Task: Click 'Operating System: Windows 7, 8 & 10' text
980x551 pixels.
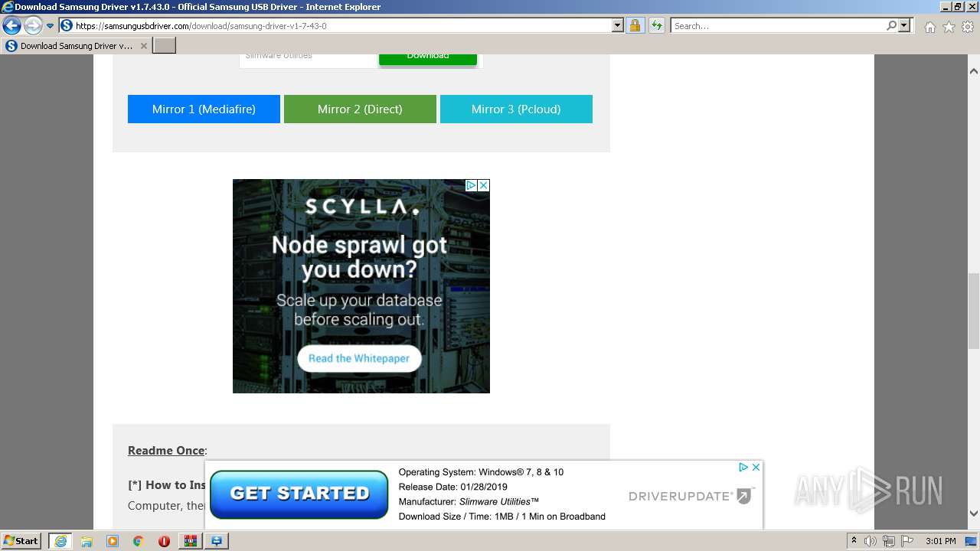Action: [481, 472]
